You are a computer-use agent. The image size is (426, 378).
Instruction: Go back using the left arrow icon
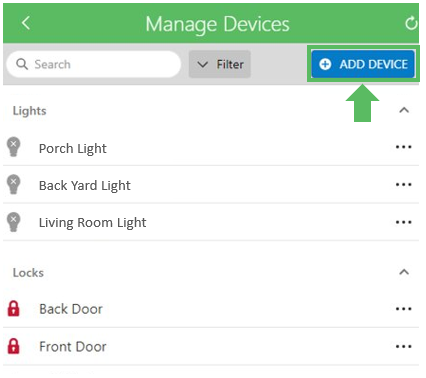pos(26,23)
